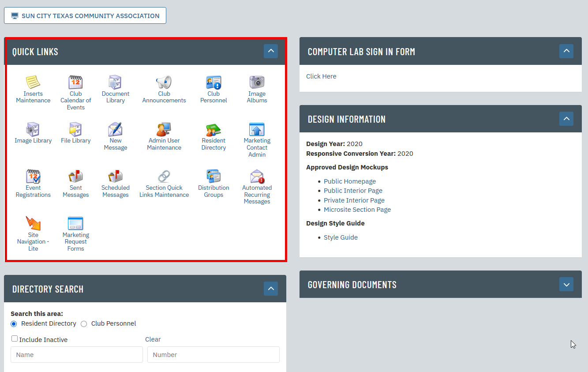Click Clear to reset the search fields
The width and height of the screenshot is (588, 372).
[153, 339]
